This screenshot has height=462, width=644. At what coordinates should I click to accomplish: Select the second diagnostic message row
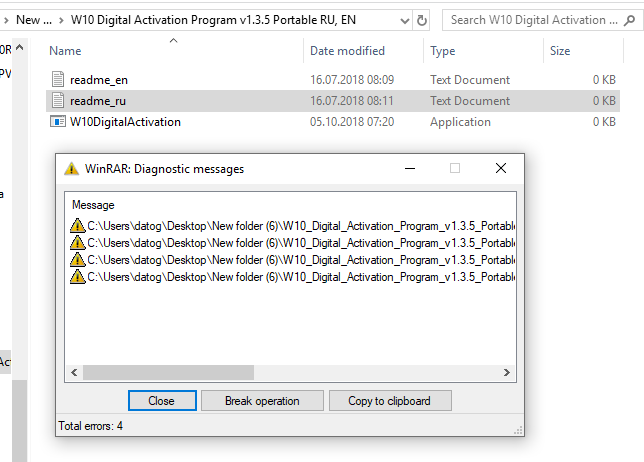click(292, 243)
